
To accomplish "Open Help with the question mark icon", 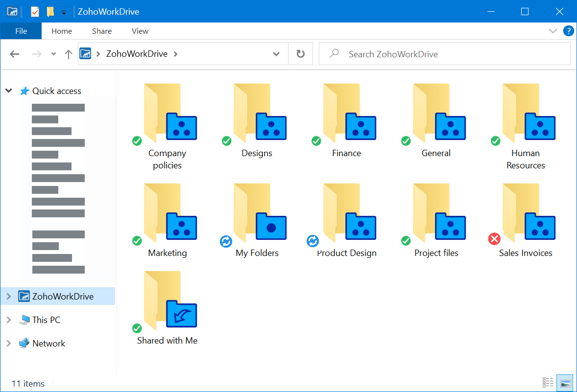I will point(569,31).
